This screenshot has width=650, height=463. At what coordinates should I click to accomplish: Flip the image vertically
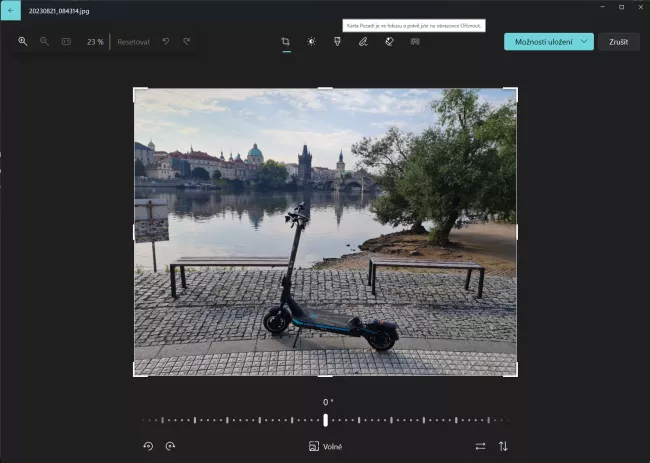[503, 446]
